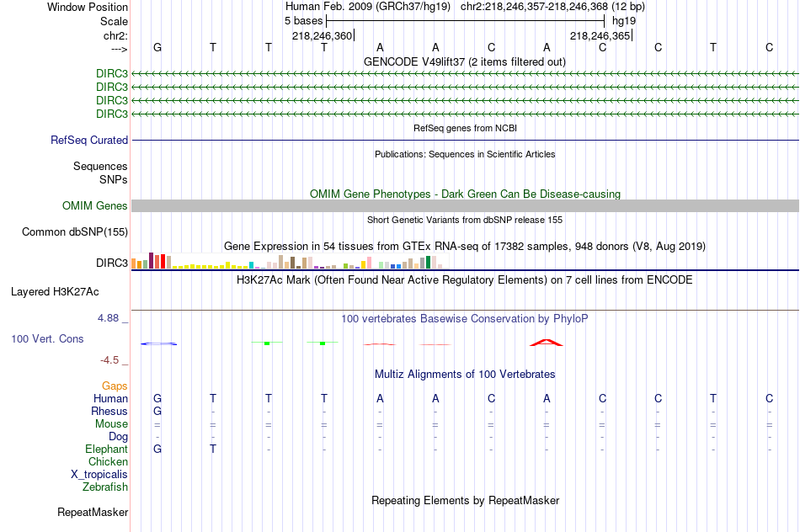This screenshot has height=532, width=800.
Task: Open the OMIM Genes track label
Action: [95, 206]
